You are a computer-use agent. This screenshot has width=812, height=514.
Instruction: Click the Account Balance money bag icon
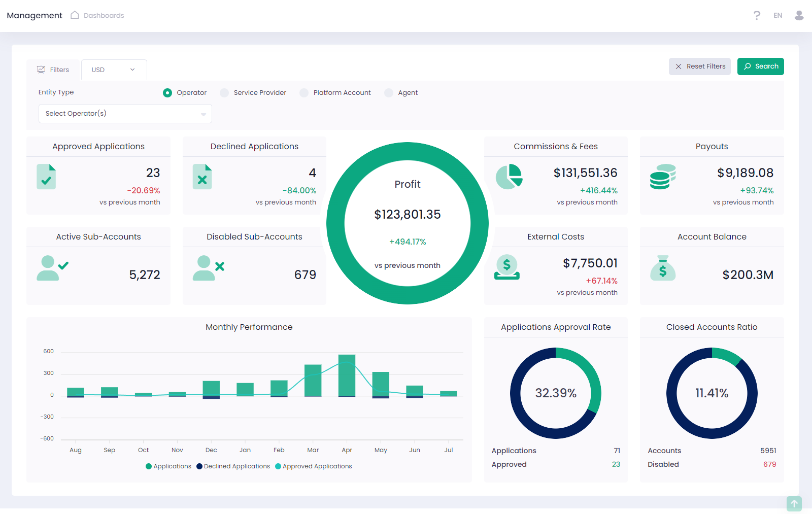tap(663, 268)
